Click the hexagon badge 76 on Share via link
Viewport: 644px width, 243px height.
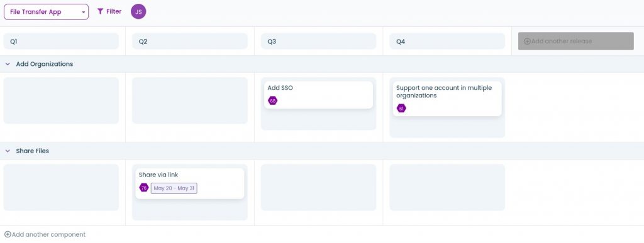144,188
